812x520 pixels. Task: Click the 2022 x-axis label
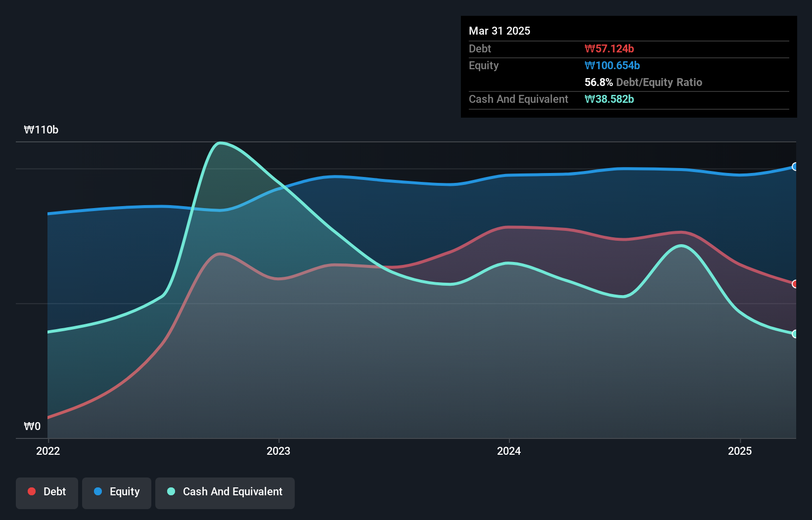click(48, 451)
